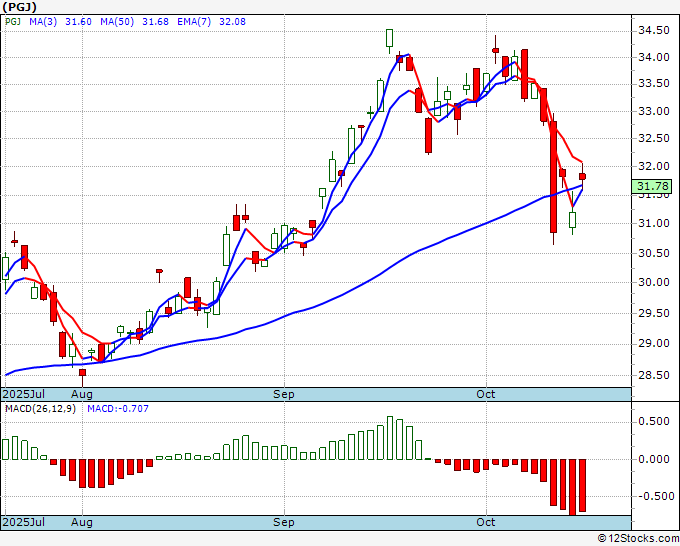Click Sep on the price chart date axis
This screenshot has width=680, height=546.
(x=284, y=394)
